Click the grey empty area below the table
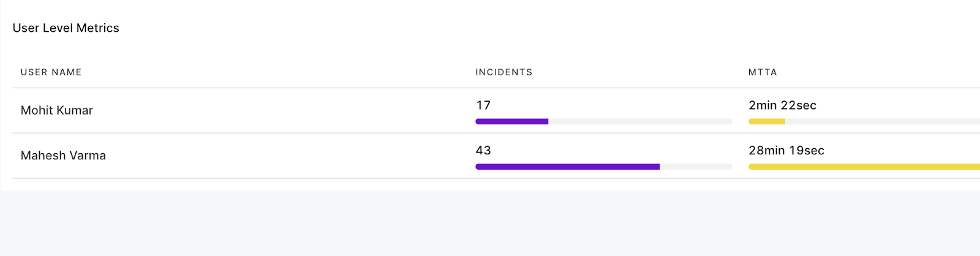This screenshot has width=980, height=256. pyautogui.click(x=490, y=224)
